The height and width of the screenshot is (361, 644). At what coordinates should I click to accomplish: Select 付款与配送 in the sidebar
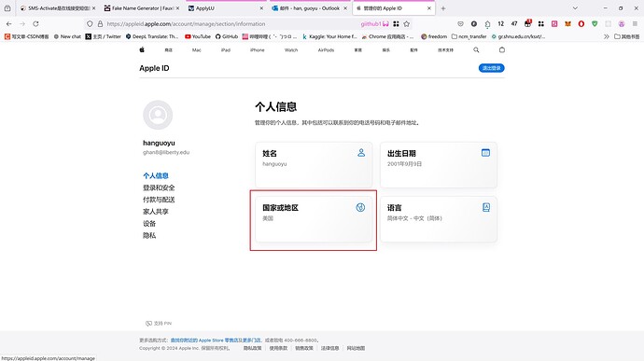pyautogui.click(x=159, y=200)
